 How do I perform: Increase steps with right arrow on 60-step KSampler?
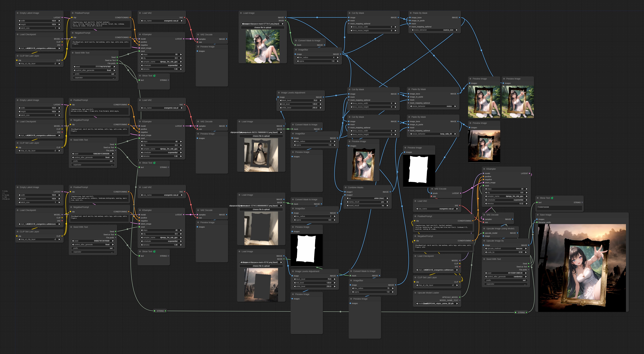click(181, 54)
